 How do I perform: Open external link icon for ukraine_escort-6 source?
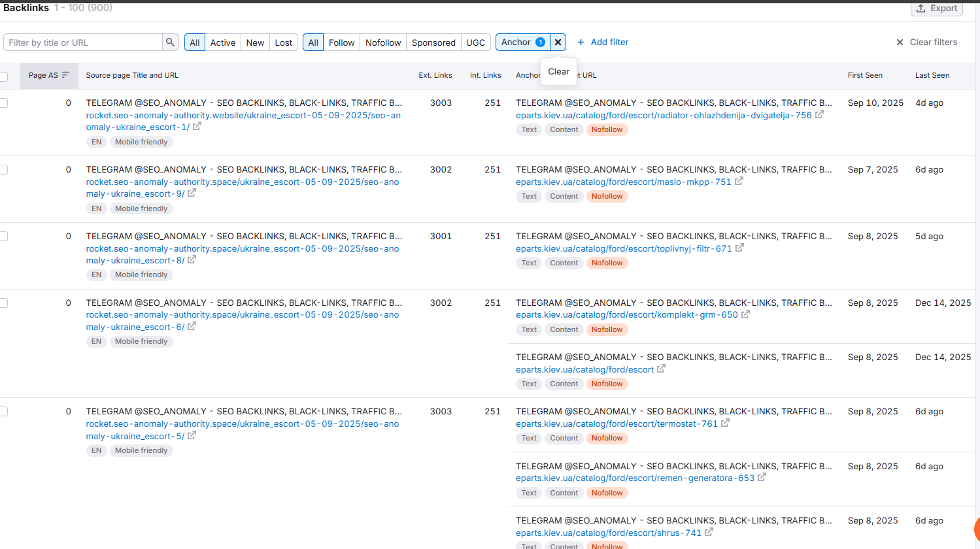[192, 327]
